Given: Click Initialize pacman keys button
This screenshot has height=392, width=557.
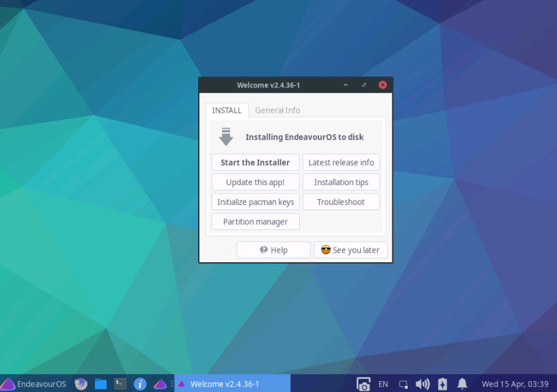Looking at the screenshot, I should pos(255,202).
